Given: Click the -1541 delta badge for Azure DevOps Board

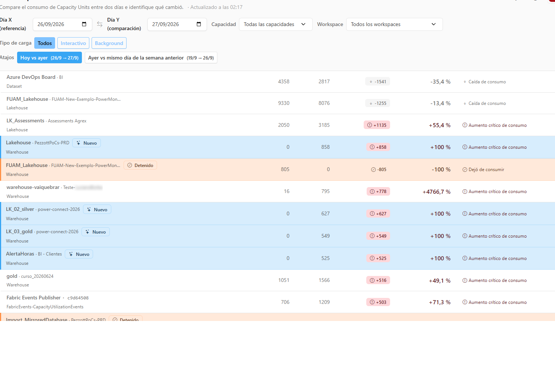Looking at the screenshot, I should (377, 81).
